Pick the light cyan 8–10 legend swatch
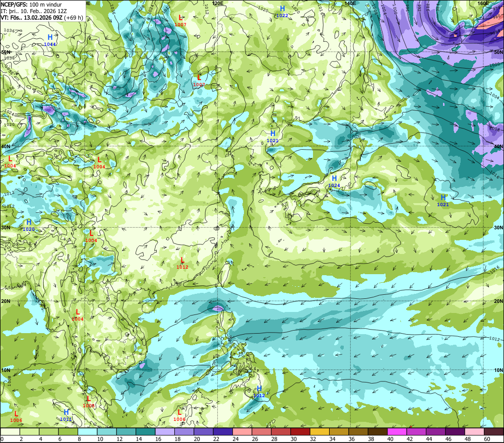This screenshot has height=443, width=504. pos(87,432)
